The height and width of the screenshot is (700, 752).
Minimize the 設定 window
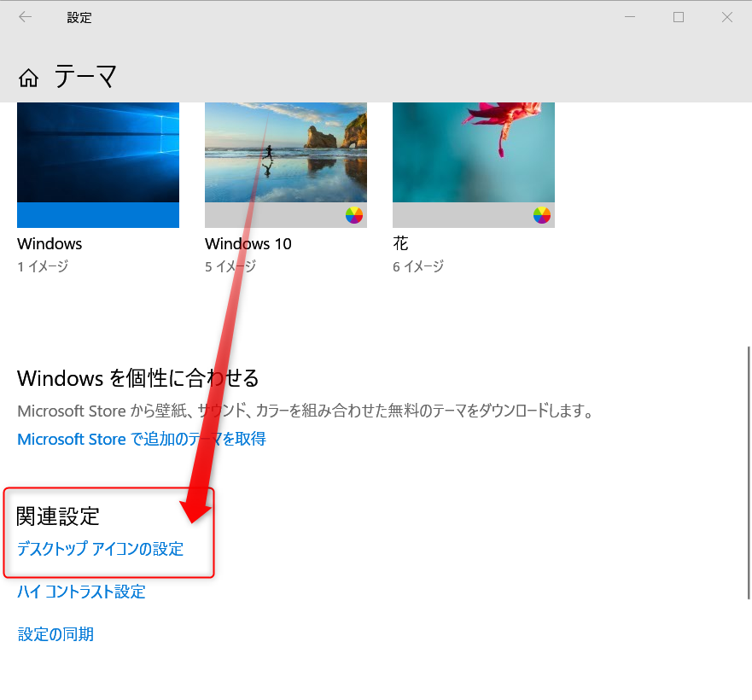coord(630,17)
